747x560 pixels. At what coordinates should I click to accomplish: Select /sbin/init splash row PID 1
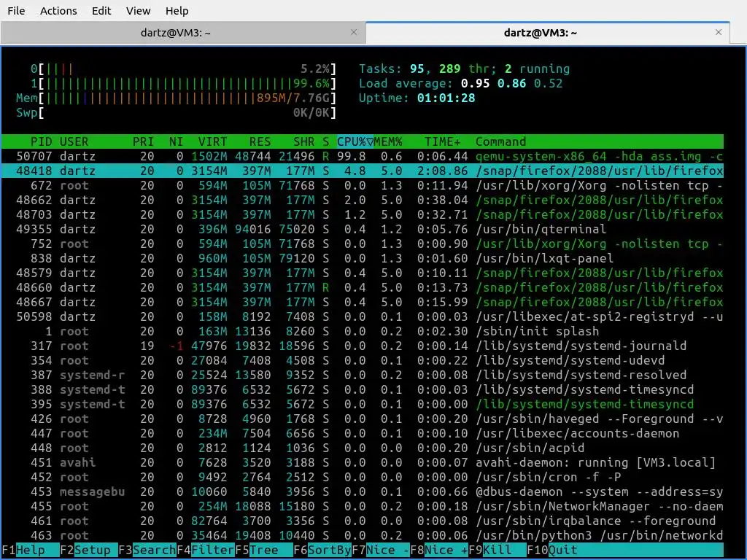(x=363, y=331)
